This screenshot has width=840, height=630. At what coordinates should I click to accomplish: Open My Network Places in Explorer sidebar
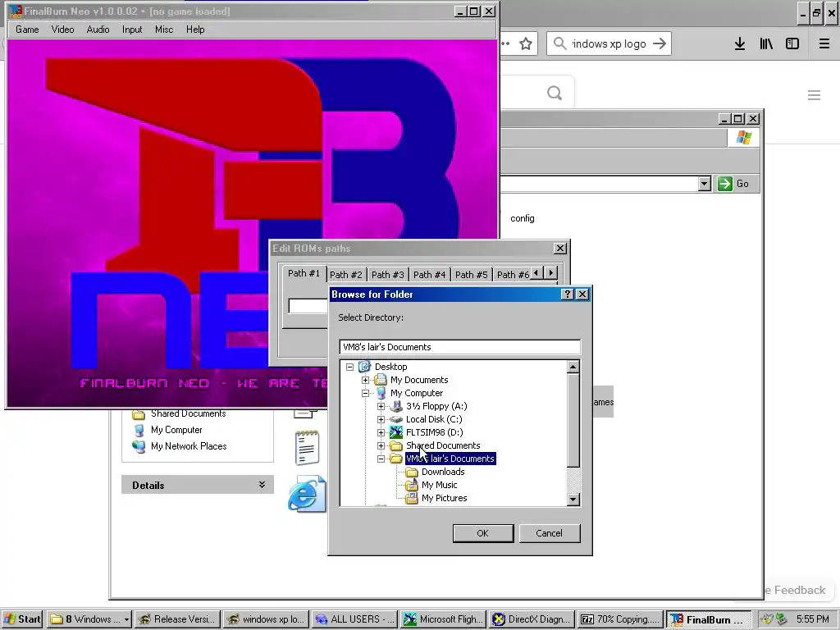(x=189, y=446)
